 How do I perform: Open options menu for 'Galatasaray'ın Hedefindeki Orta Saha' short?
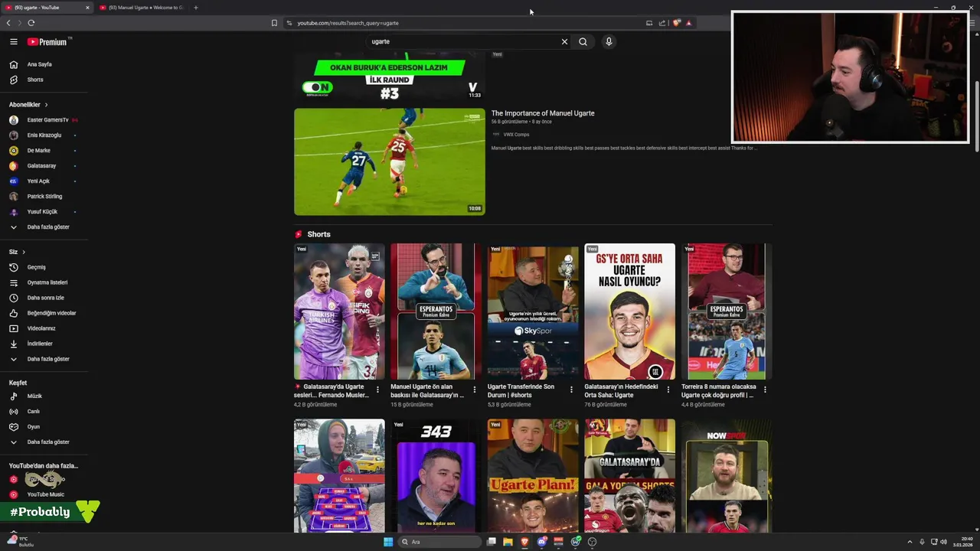pyautogui.click(x=668, y=390)
